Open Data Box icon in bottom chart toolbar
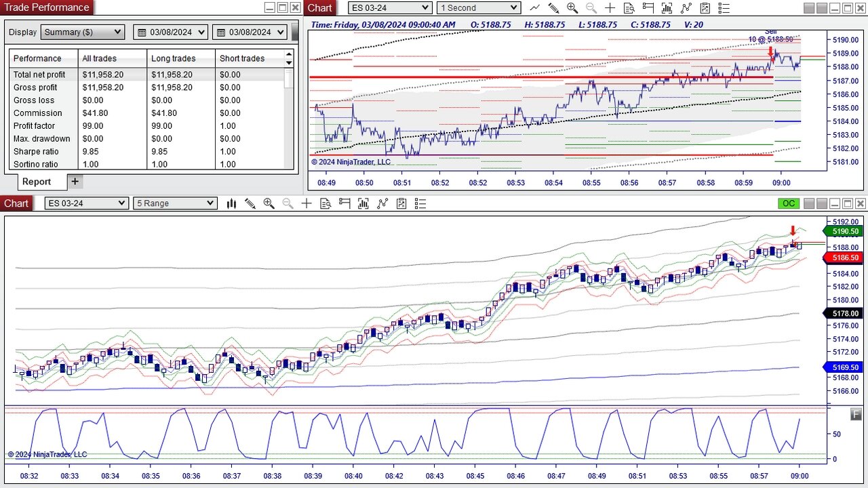868x488 pixels. (325, 203)
